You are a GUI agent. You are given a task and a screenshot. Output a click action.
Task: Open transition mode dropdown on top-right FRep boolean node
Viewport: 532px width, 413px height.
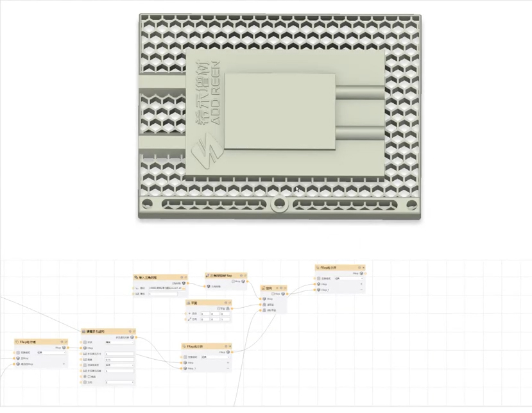click(349, 278)
